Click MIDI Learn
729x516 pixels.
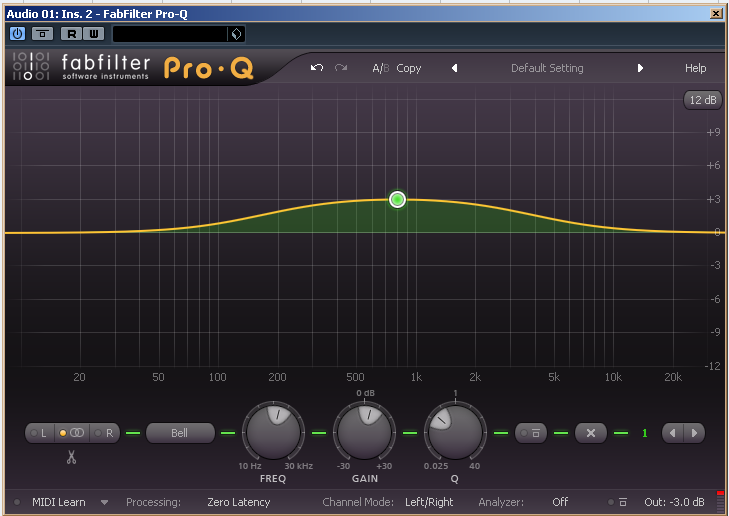click(59, 502)
